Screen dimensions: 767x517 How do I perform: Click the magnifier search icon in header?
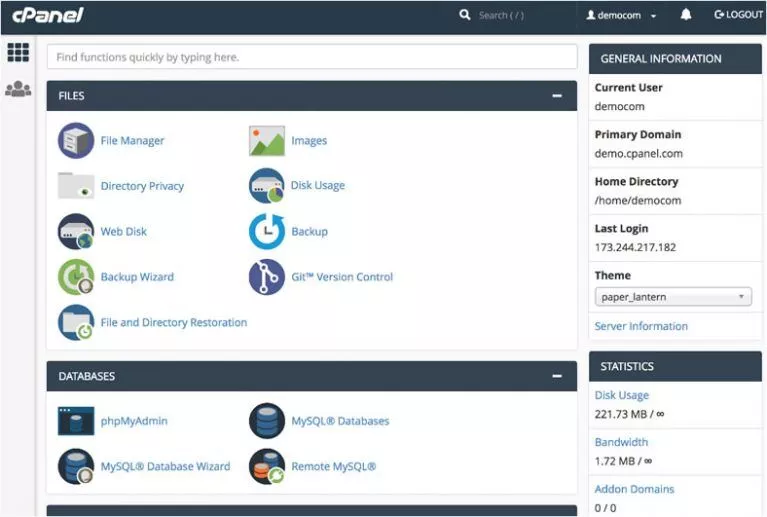click(x=465, y=15)
